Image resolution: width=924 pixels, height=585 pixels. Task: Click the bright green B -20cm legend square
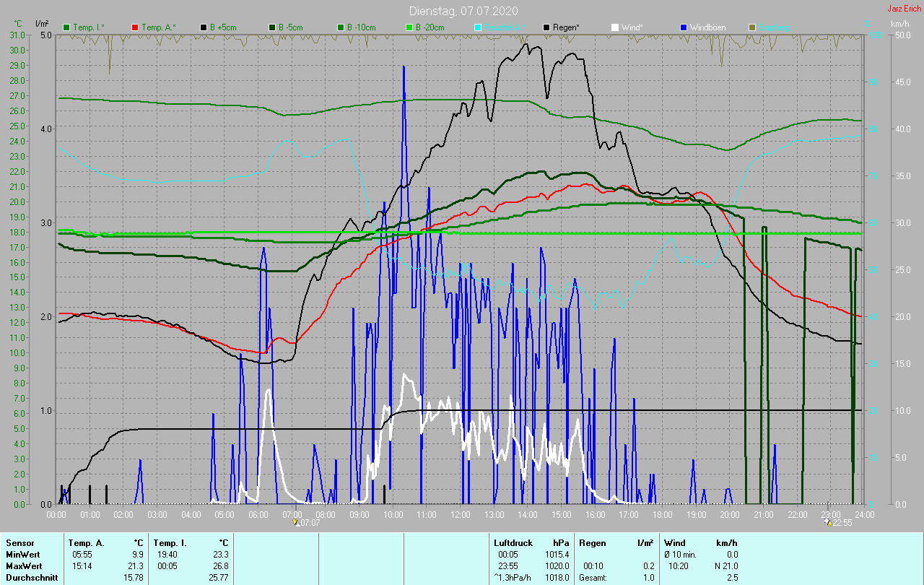pyautogui.click(x=409, y=27)
